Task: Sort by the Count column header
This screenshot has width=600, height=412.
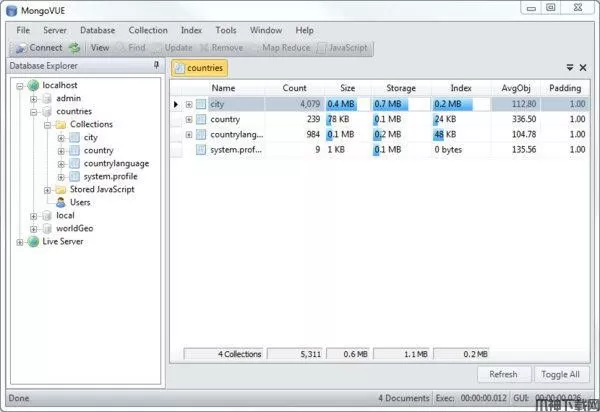Action: tap(294, 88)
